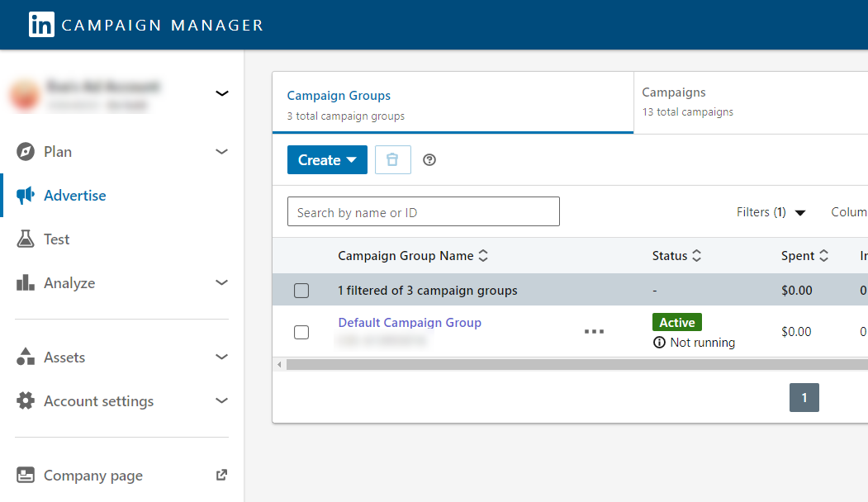The height and width of the screenshot is (502, 868).
Task: Go to page 1 button
Action: (804, 397)
